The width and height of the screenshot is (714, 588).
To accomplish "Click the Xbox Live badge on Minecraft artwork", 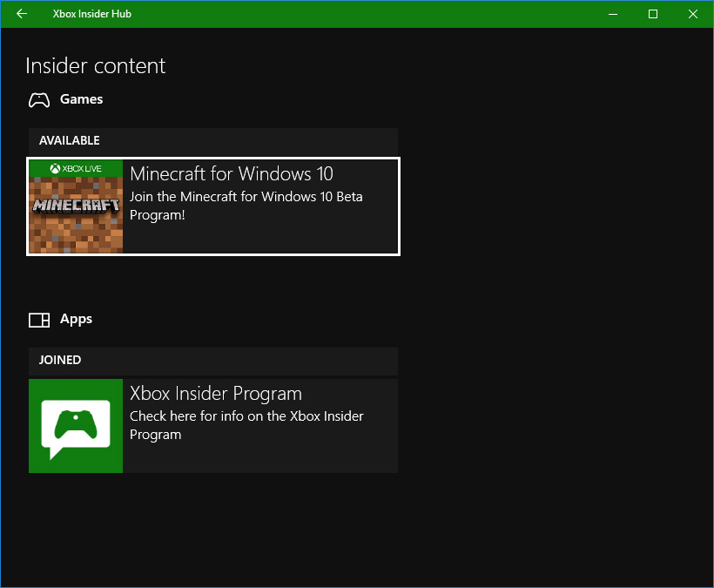I will pyautogui.click(x=76, y=168).
